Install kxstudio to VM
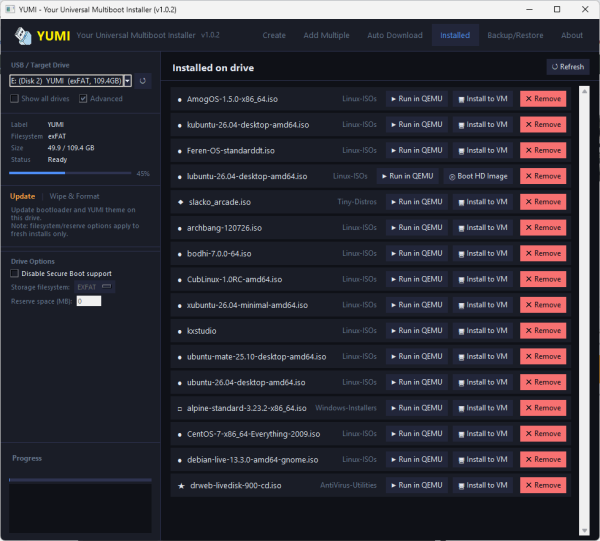The height and width of the screenshot is (541, 600). coord(483,331)
